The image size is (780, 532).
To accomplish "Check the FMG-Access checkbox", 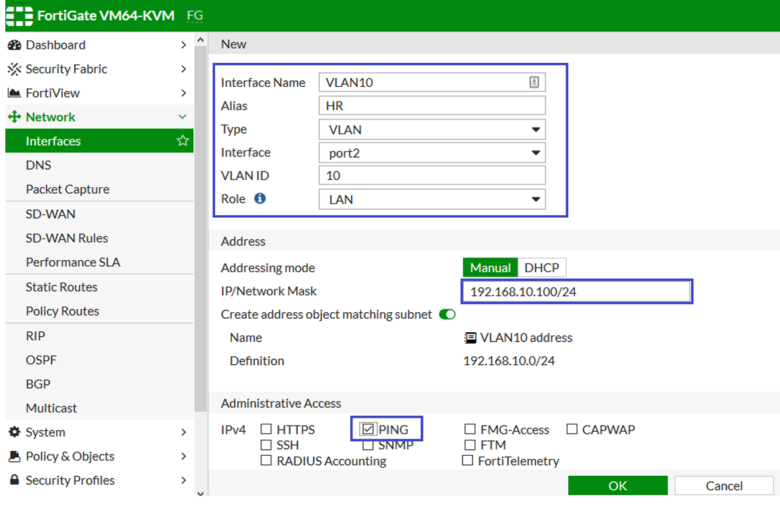I will coord(470,429).
